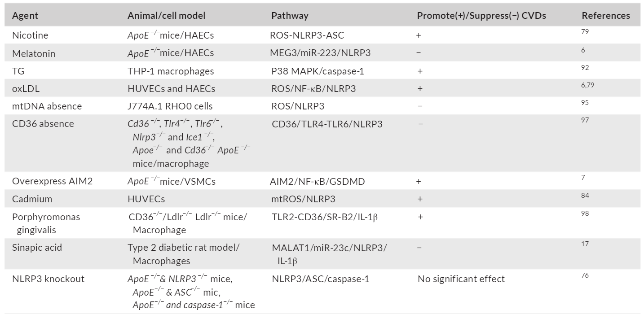644x314 pixels.
Task: Click the References column header
Action: [x=605, y=16]
